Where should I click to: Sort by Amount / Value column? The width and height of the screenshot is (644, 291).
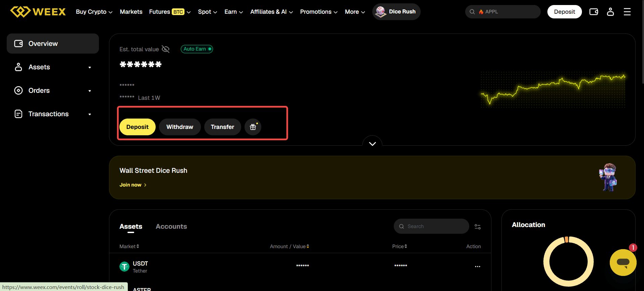tap(289, 246)
